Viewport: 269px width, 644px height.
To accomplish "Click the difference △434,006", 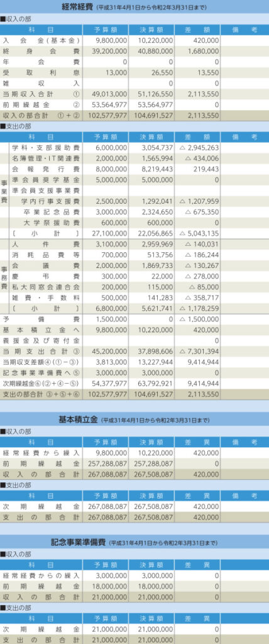I will pyautogui.click(x=202, y=158).
